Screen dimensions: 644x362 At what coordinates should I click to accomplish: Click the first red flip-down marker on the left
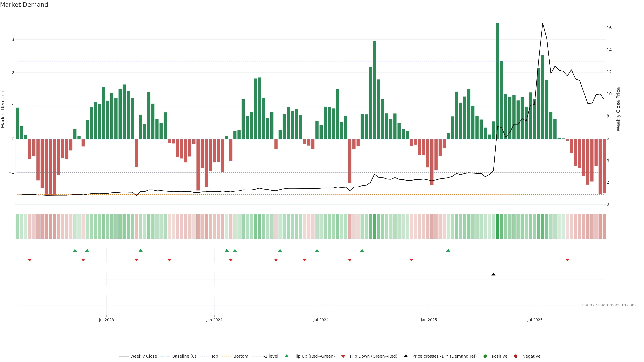(30, 260)
